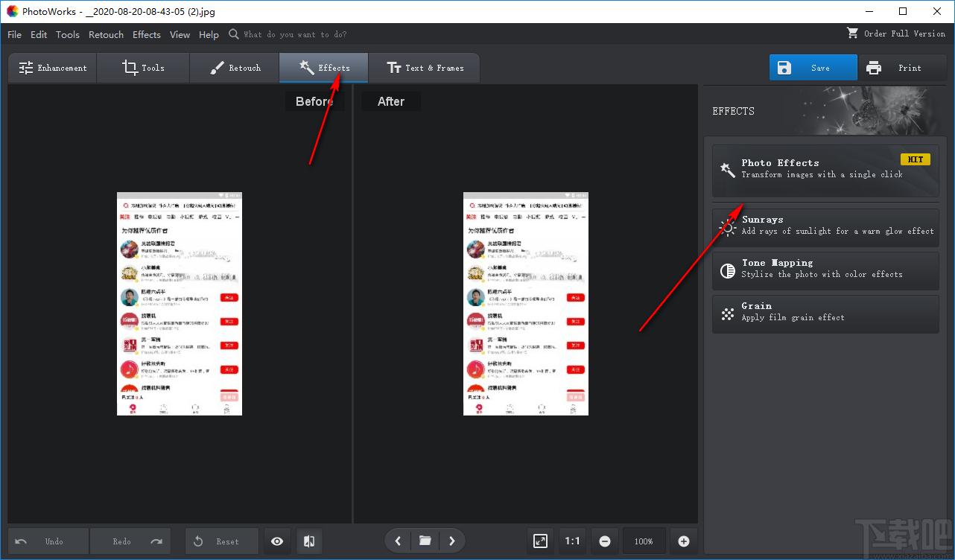This screenshot has width=955, height=560.
Task: Toggle the eye show-original icon
Action: pos(277,541)
